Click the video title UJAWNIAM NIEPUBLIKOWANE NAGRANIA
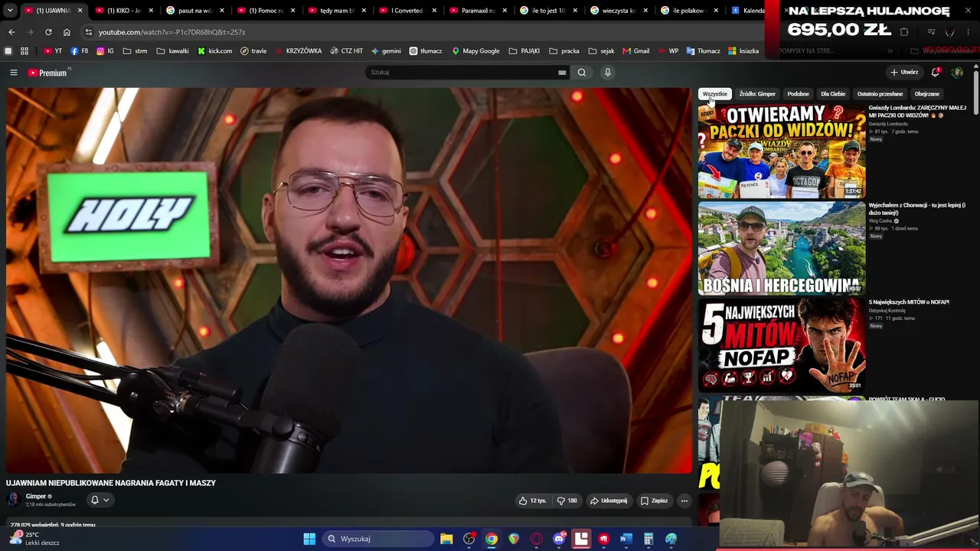980x551 pixels. pos(111,483)
